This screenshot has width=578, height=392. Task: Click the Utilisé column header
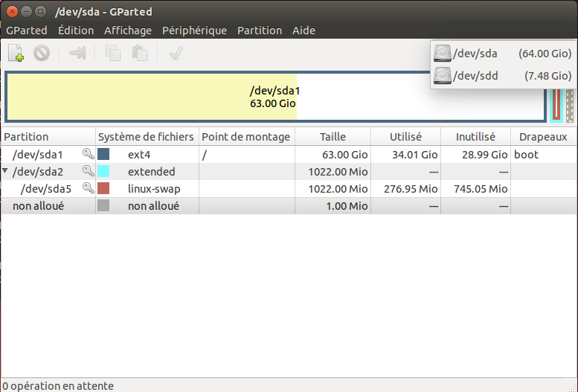click(x=405, y=137)
